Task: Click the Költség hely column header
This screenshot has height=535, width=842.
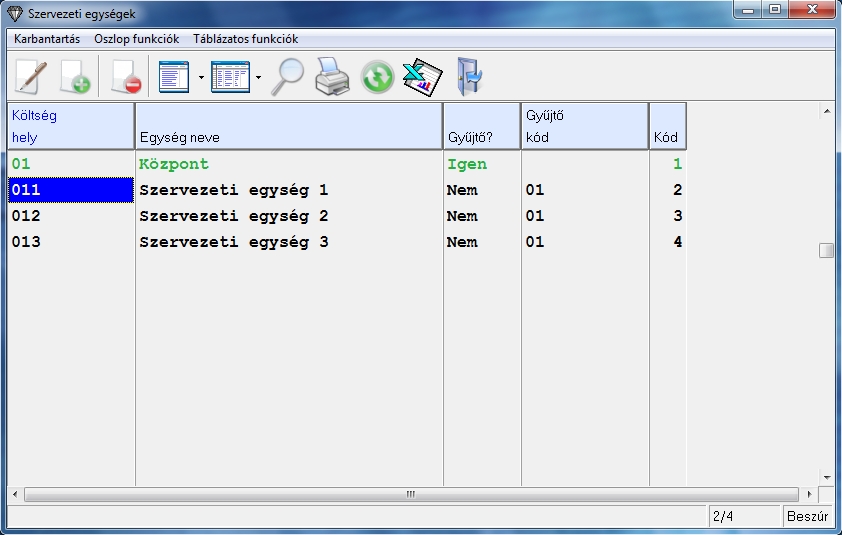Action: (71, 127)
